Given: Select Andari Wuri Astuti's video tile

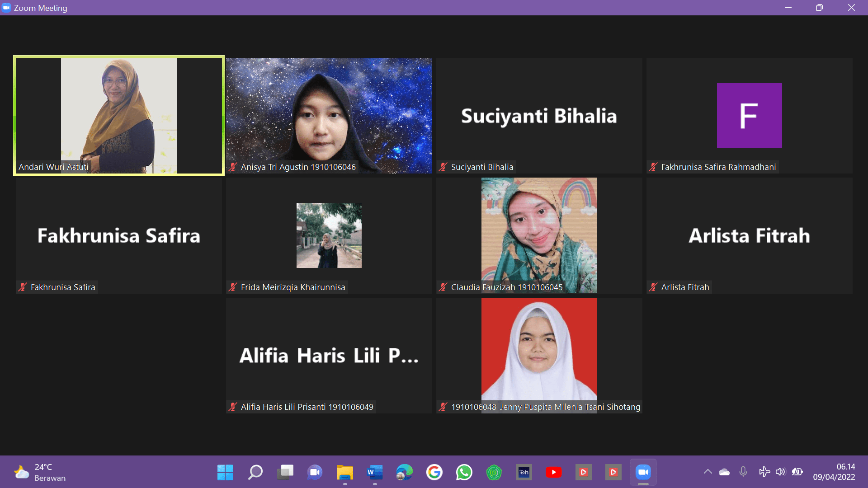Looking at the screenshot, I should pos(119,116).
